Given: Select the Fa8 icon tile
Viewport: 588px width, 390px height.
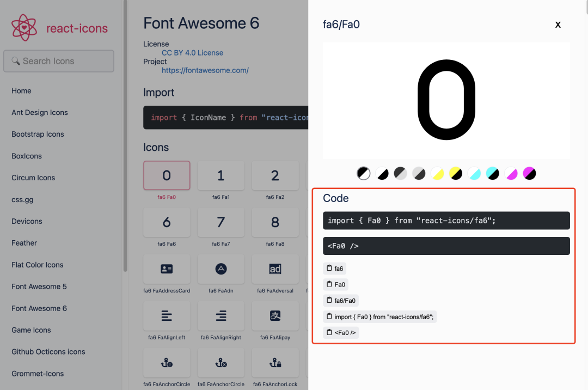Looking at the screenshot, I should (x=275, y=222).
